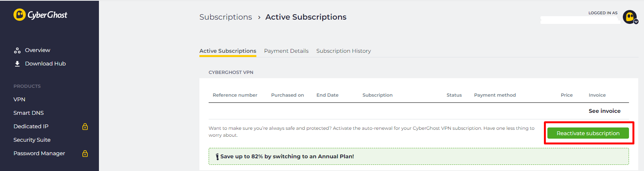Click the CyberGhost logo icon
Screen dimensions: 644x171
(20, 15)
